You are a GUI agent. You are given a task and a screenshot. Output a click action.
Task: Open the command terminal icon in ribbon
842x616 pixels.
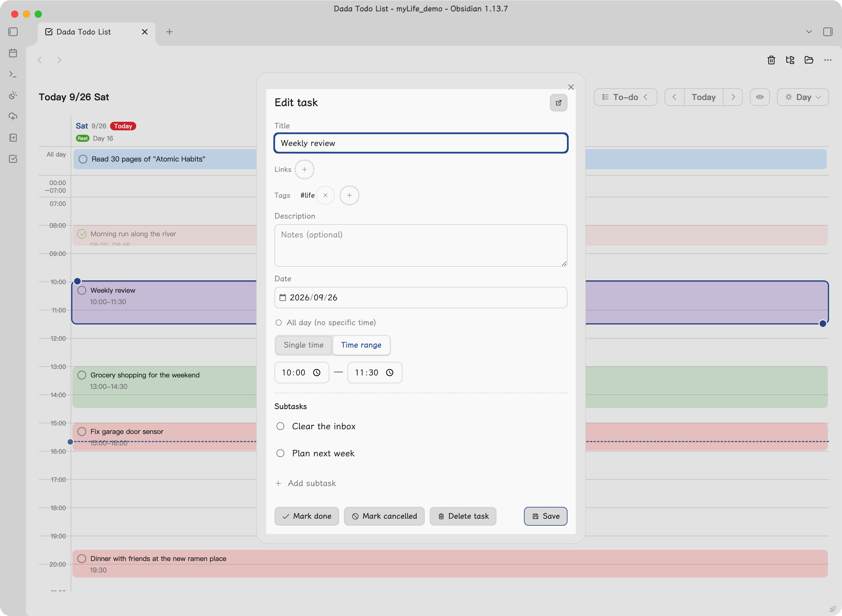[x=13, y=74]
